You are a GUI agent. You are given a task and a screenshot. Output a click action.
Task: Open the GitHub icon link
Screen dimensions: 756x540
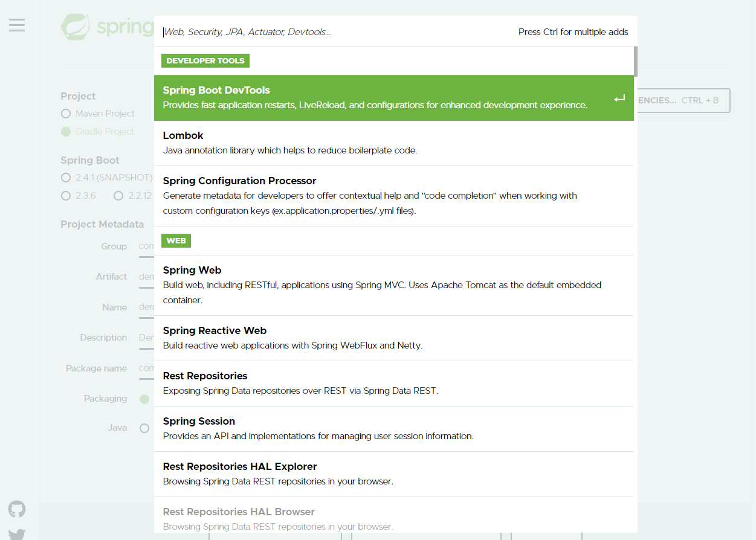point(17,509)
